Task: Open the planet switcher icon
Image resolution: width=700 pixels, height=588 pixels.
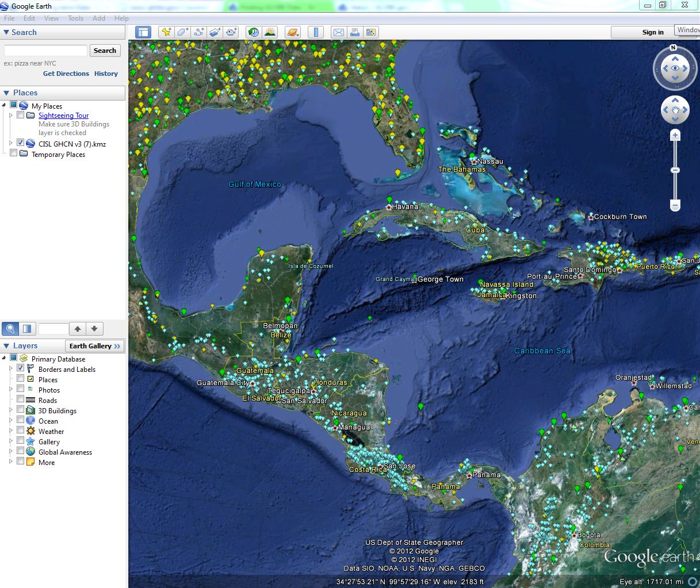Action: point(292,32)
